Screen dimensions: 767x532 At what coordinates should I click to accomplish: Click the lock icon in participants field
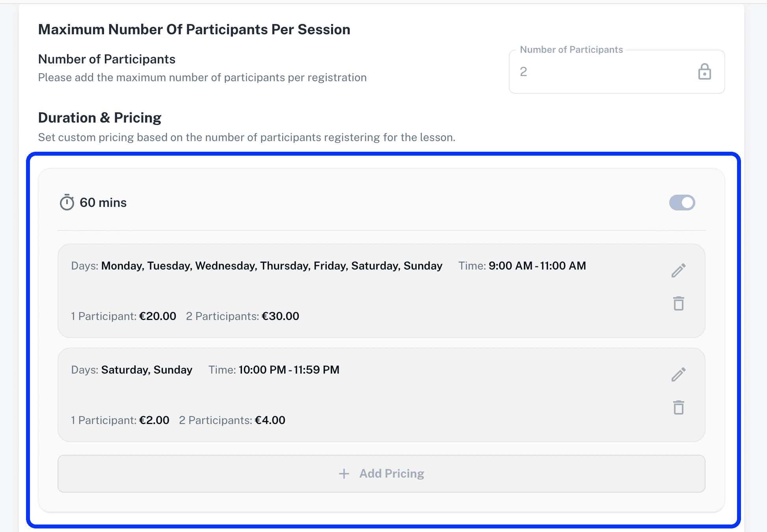[704, 72]
